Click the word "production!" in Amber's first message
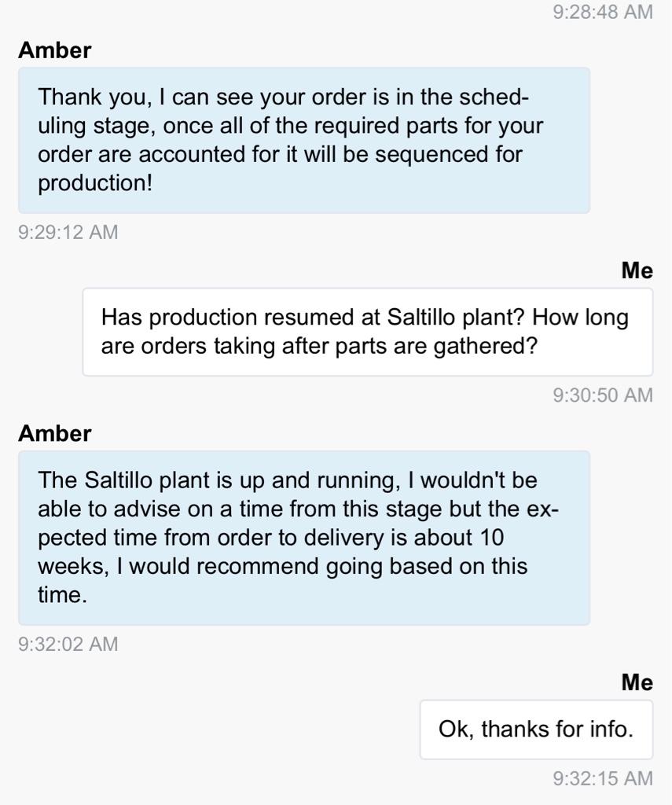Image resolution: width=672 pixels, height=805 pixels. (94, 182)
